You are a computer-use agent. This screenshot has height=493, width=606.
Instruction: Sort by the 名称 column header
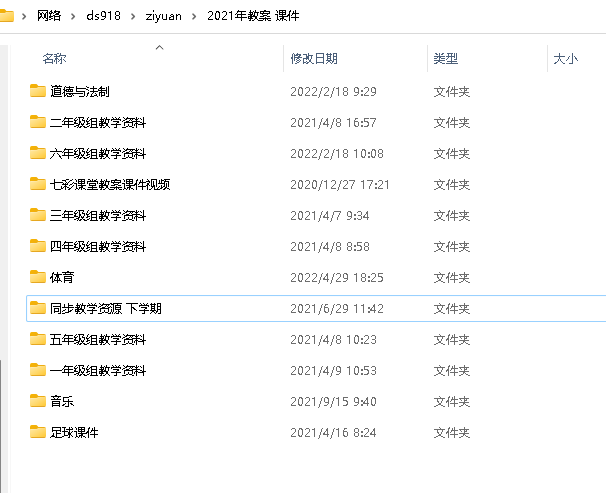pos(54,60)
